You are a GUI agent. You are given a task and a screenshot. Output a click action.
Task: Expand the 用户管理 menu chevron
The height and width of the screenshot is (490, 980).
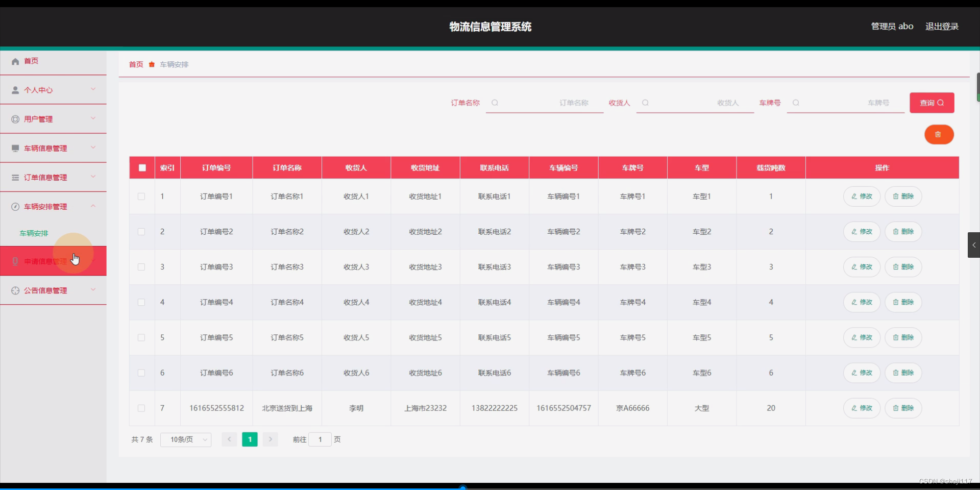tap(93, 118)
